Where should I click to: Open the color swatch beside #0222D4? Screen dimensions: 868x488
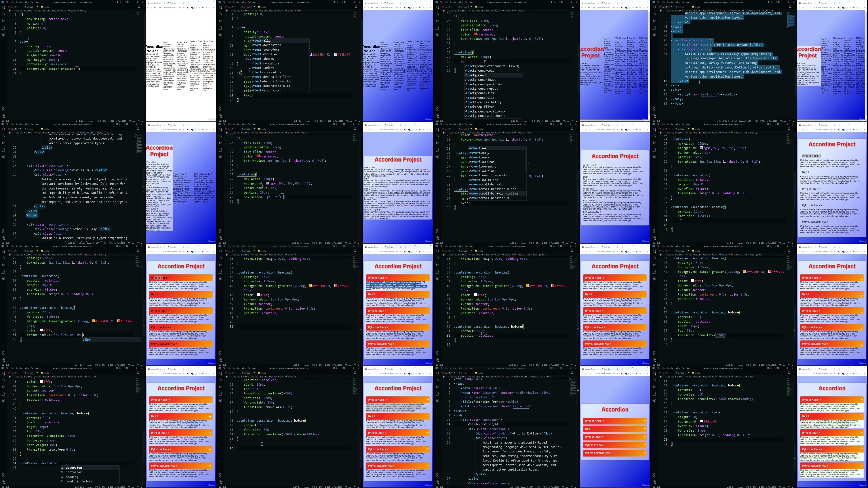pos(311,54)
